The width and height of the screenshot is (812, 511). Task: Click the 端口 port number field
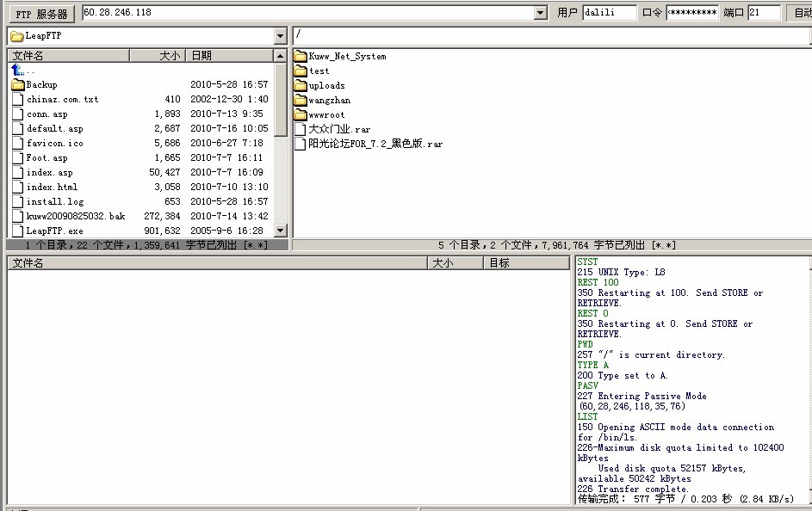764,13
